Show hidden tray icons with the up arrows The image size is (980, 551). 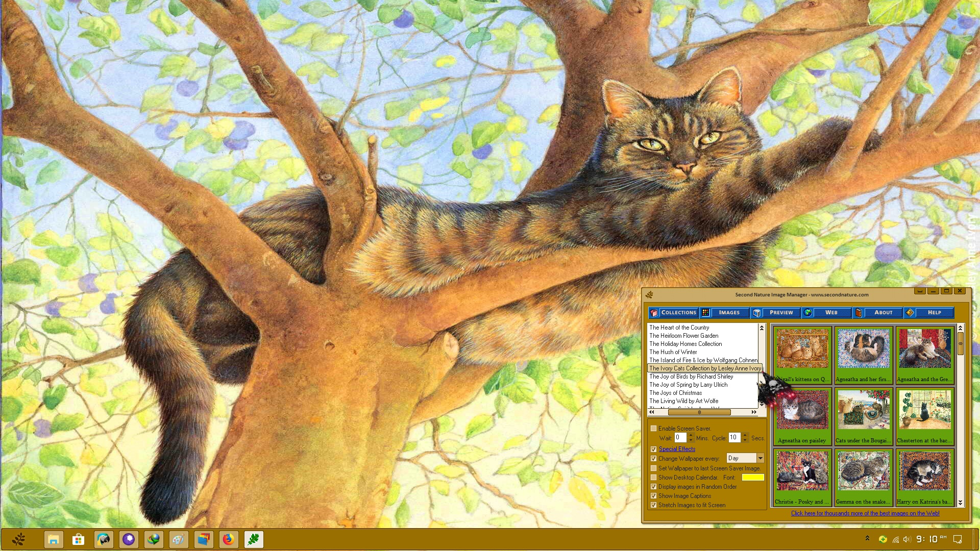[x=867, y=538]
